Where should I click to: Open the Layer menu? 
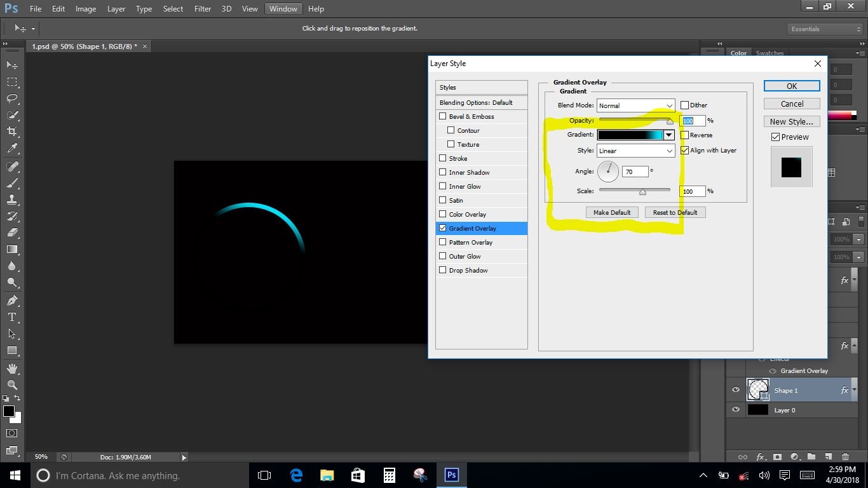click(116, 9)
